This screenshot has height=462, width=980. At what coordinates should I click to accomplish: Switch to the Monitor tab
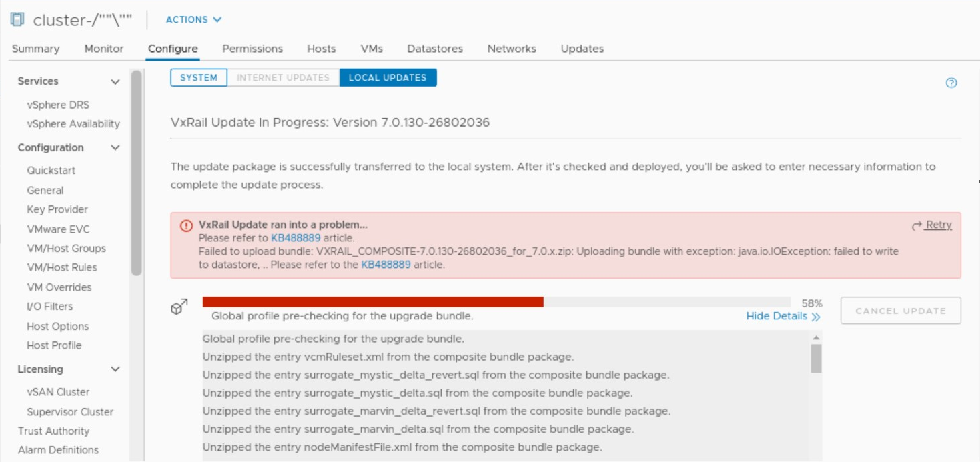(x=104, y=49)
